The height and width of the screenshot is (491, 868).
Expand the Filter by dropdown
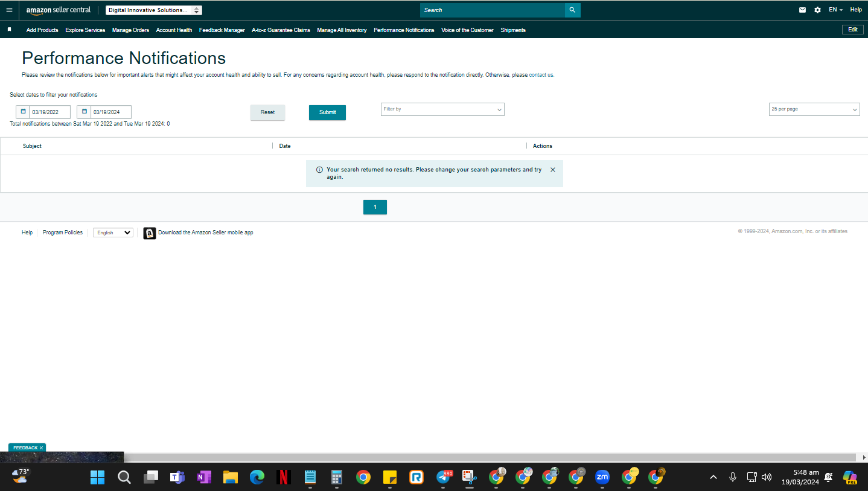pyautogui.click(x=442, y=109)
